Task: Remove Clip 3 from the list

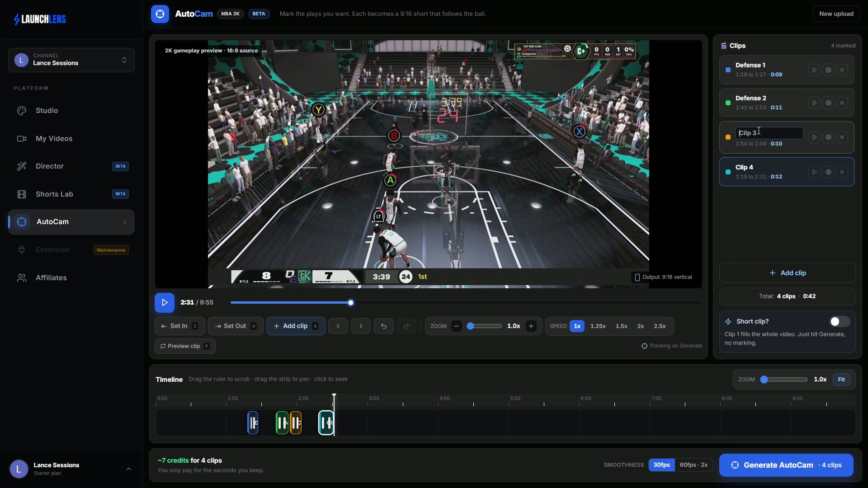Action: [x=842, y=137]
